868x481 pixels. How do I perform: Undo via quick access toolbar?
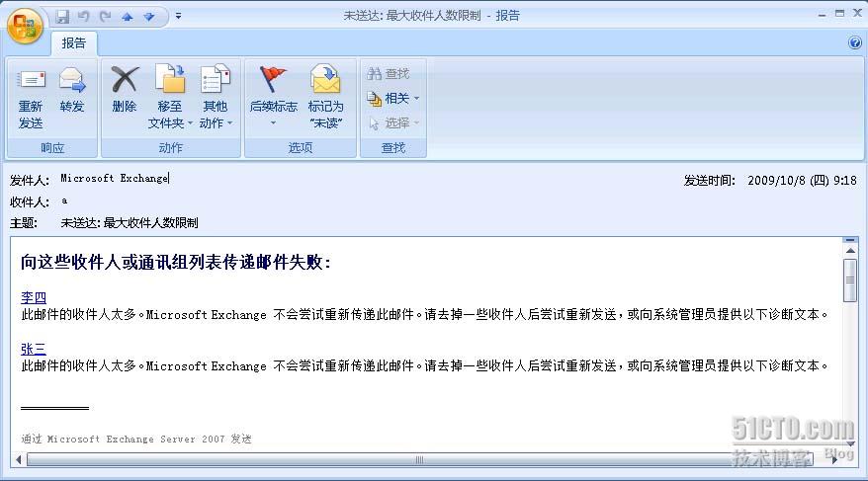(84, 17)
